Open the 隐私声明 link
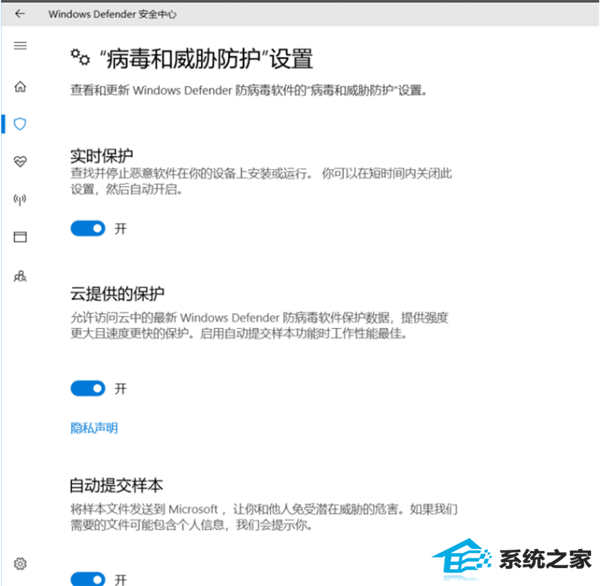The image size is (600, 586). tap(94, 428)
